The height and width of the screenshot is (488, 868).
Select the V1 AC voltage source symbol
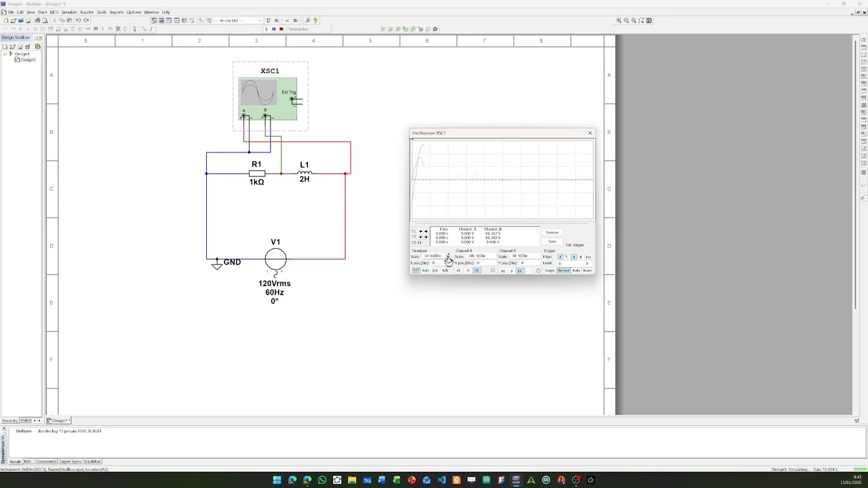[x=275, y=259]
